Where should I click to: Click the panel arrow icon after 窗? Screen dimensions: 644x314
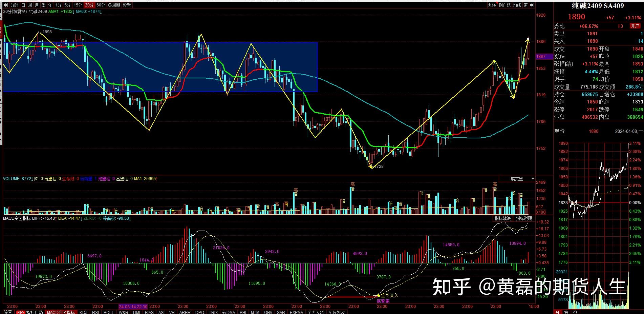532,5
